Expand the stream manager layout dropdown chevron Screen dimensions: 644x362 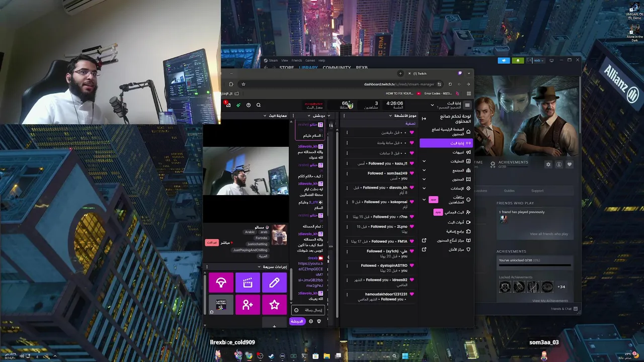tap(432, 105)
